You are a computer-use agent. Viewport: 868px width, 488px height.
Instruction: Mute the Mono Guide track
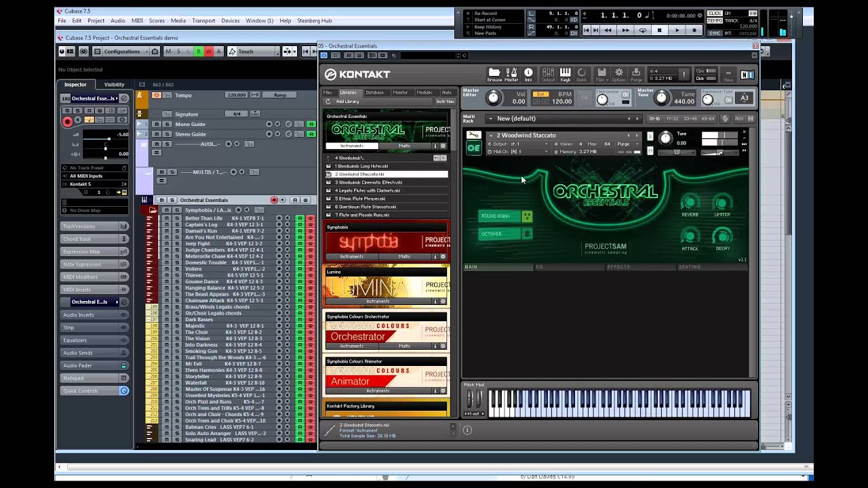click(x=156, y=124)
